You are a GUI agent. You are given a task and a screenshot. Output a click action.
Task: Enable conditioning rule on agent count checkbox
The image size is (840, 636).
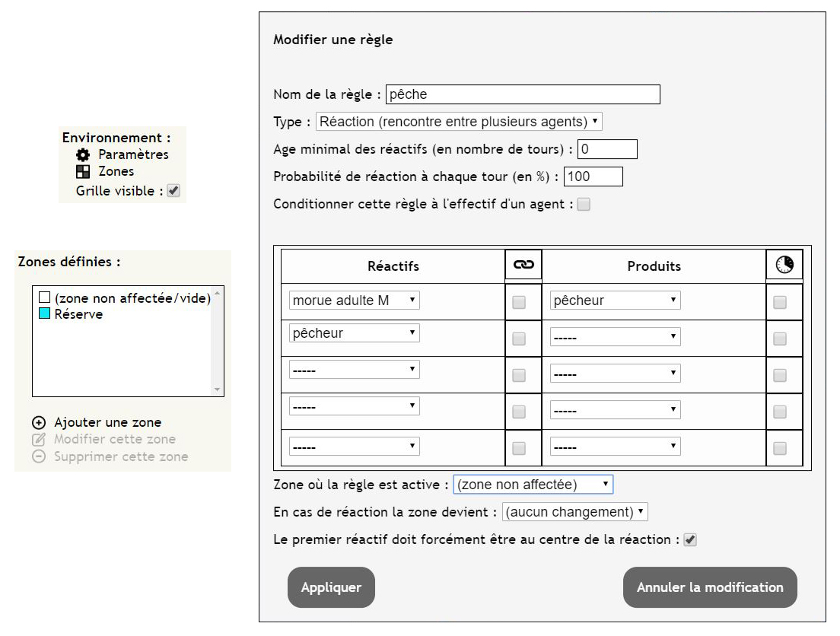(x=584, y=204)
